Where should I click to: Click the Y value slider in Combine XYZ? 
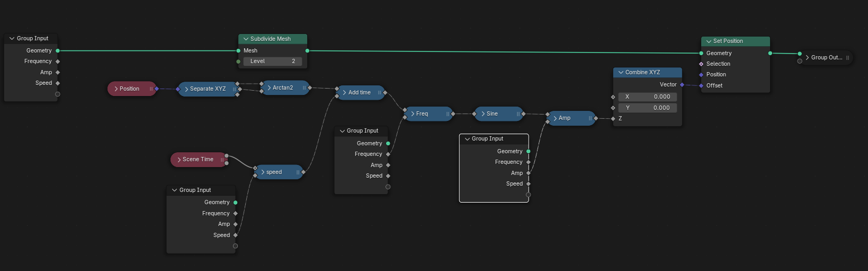tap(647, 108)
